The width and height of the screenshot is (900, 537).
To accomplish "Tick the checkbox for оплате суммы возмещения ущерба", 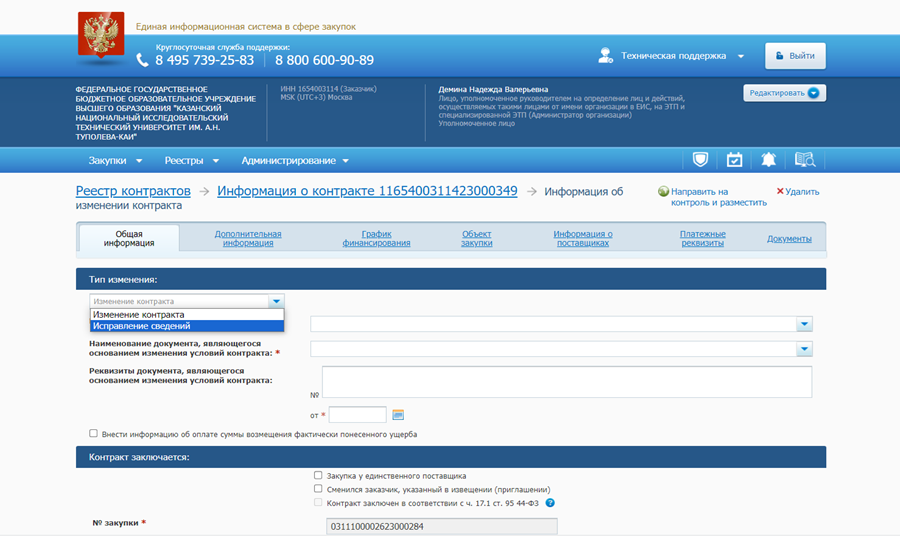I will (x=94, y=434).
